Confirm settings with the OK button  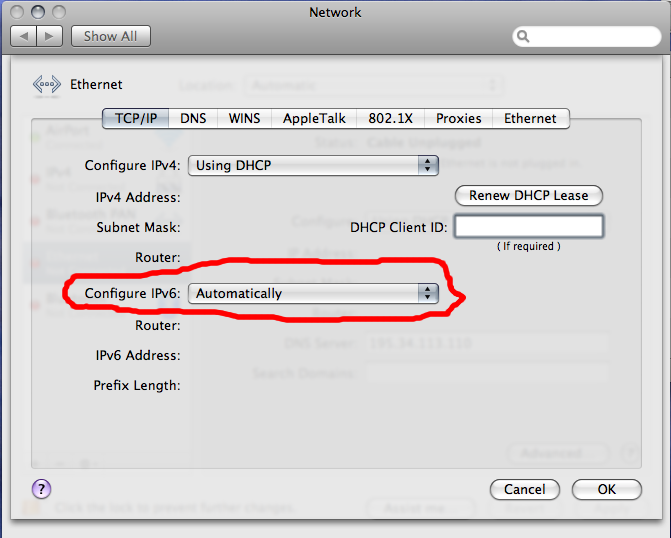point(606,490)
